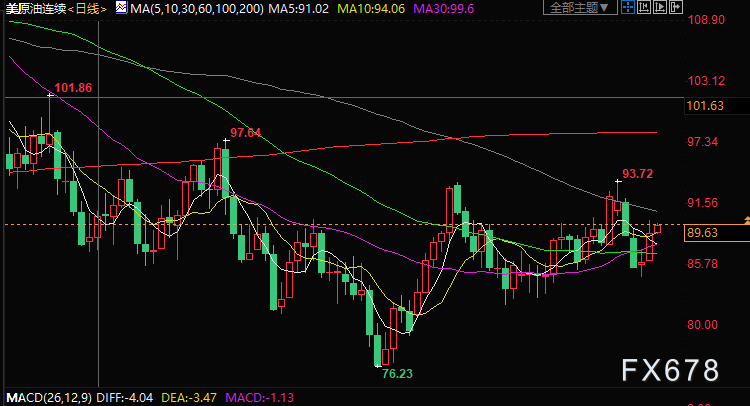Click the 97.64 peak price label

point(245,132)
